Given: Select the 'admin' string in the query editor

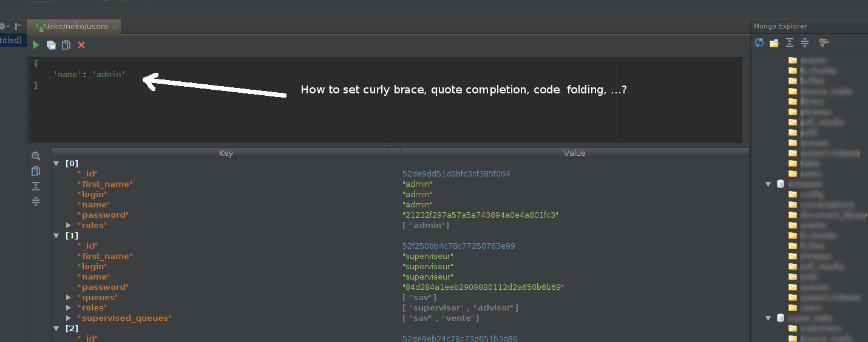Looking at the screenshot, I should click(109, 74).
